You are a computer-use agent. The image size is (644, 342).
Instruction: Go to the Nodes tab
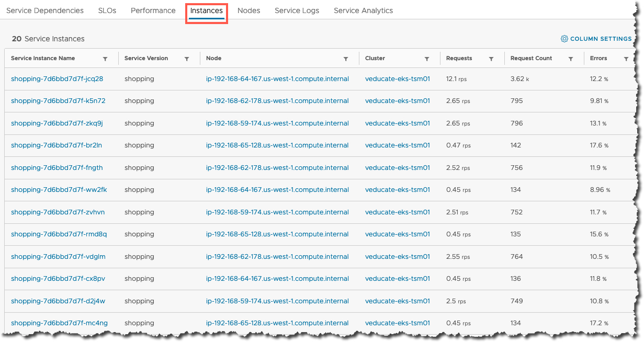pyautogui.click(x=248, y=10)
